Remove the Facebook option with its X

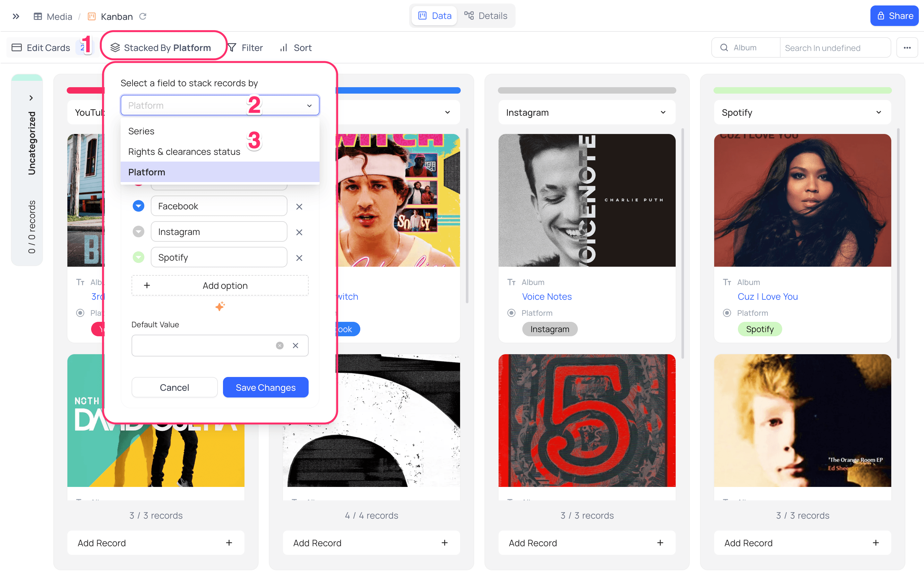tap(299, 206)
